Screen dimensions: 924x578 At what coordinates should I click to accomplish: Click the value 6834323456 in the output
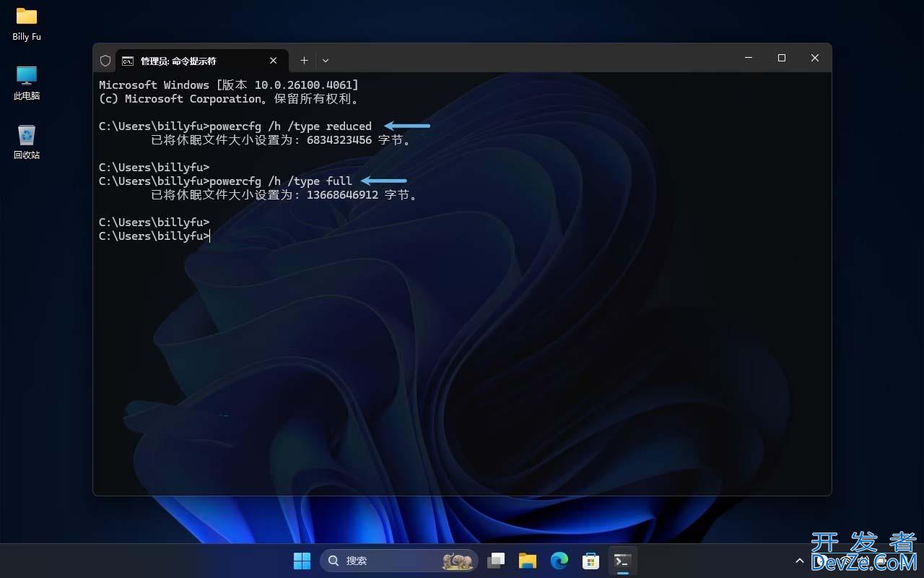339,140
